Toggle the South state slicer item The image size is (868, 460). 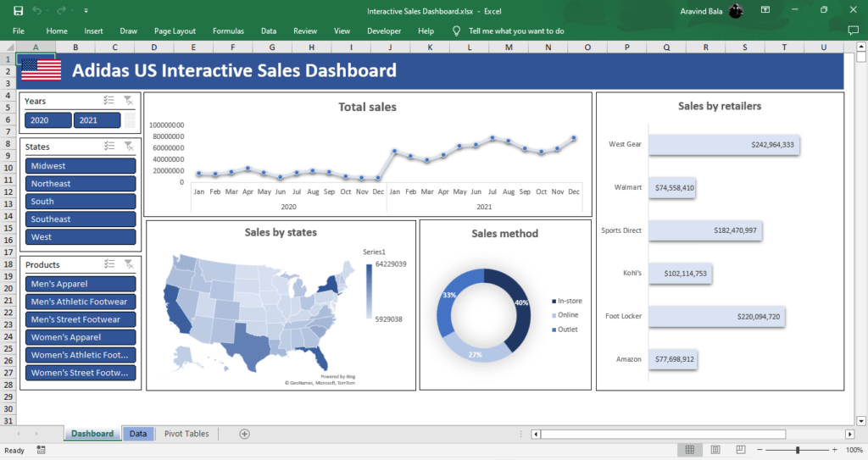tap(81, 201)
